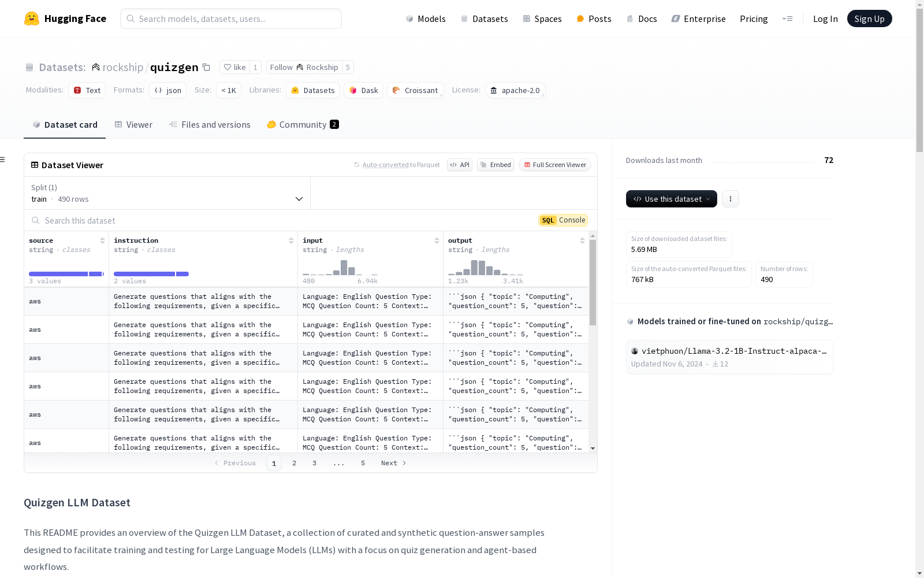Open the apache-2.0 license tag
Viewport: 924px width, 578px height.
pos(515,90)
